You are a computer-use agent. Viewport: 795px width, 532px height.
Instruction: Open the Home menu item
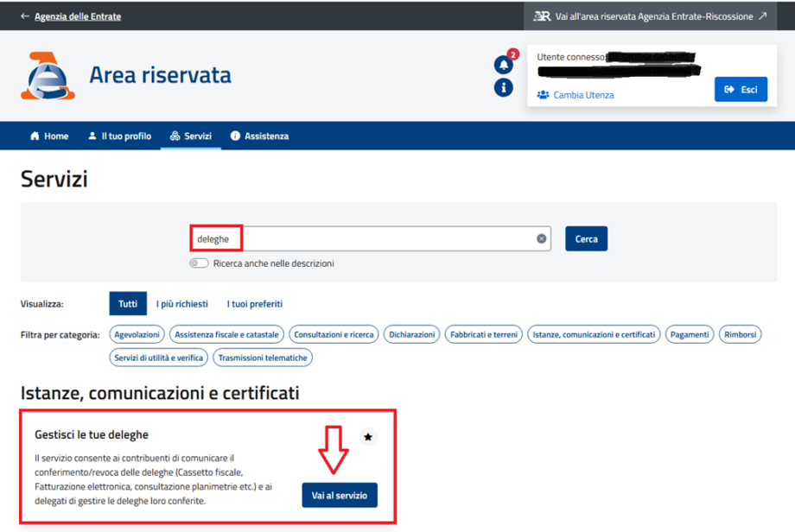49,136
